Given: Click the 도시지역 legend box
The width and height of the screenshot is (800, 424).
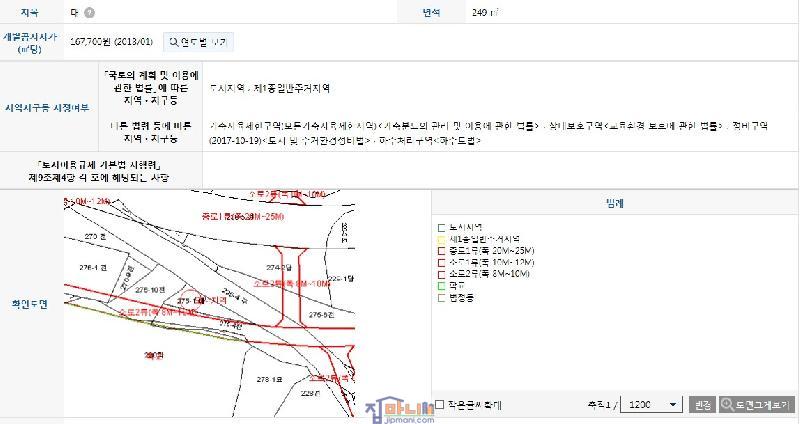Looking at the screenshot, I should (x=440, y=228).
